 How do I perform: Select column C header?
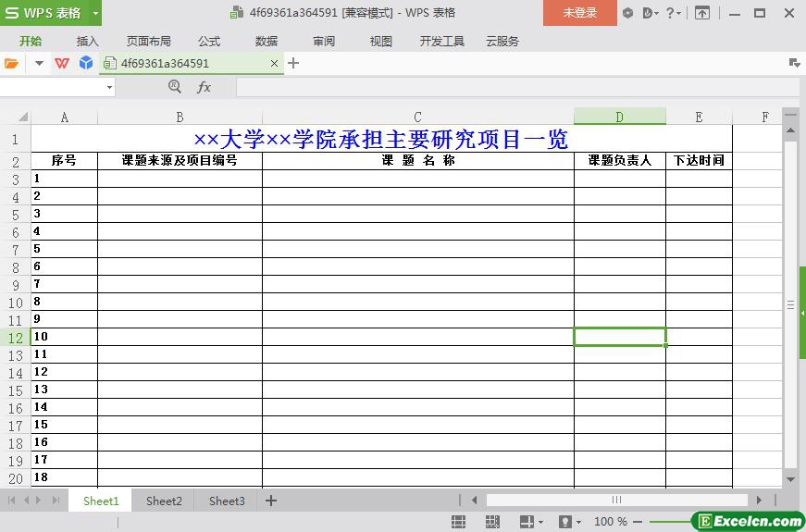(x=418, y=118)
